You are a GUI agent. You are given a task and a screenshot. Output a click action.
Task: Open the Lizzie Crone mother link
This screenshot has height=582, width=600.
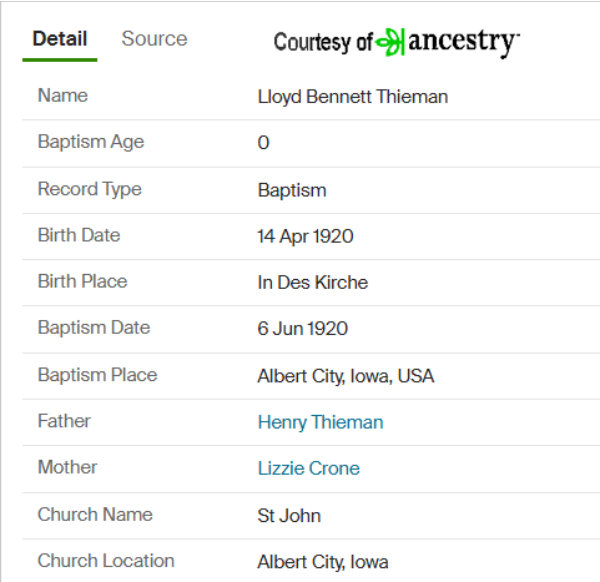tap(309, 468)
